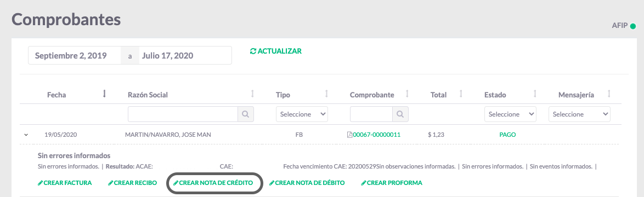Click the $ 1,23 total cell

pyautogui.click(x=436, y=134)
